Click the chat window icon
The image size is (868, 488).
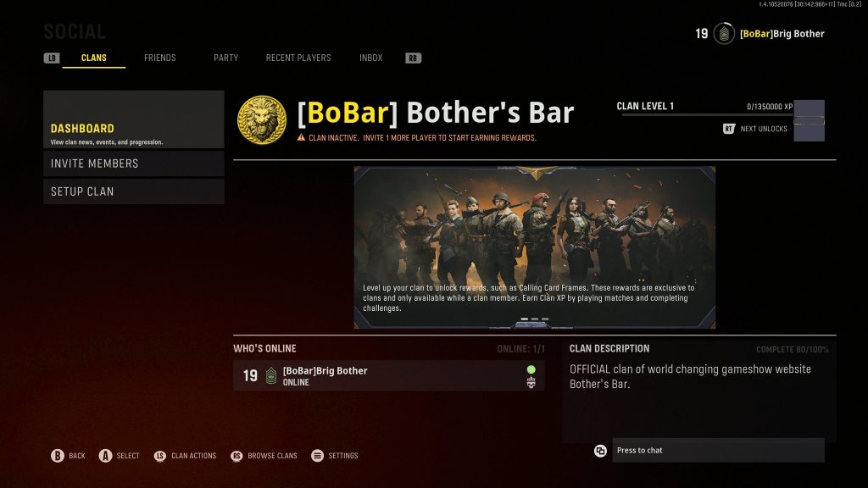pos(600,451)
